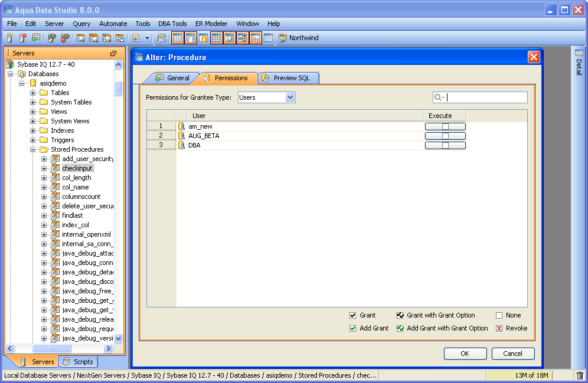Toggle the pivot grid toolbar icon
588x383 pixels.
point(229,38)
